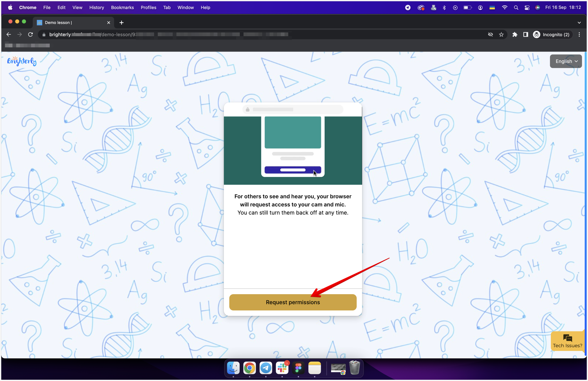Click the Brighterly logo

point(22,61)
